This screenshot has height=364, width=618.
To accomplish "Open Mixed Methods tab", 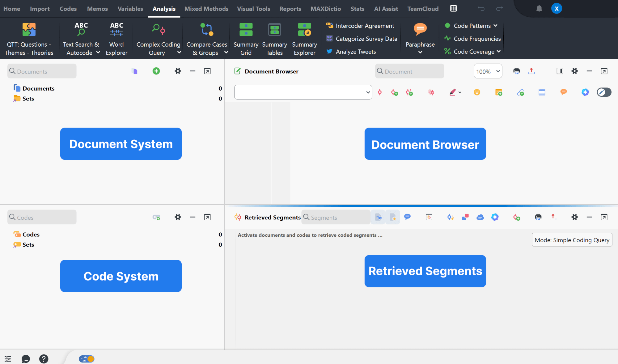I will (x=206, y=9).
